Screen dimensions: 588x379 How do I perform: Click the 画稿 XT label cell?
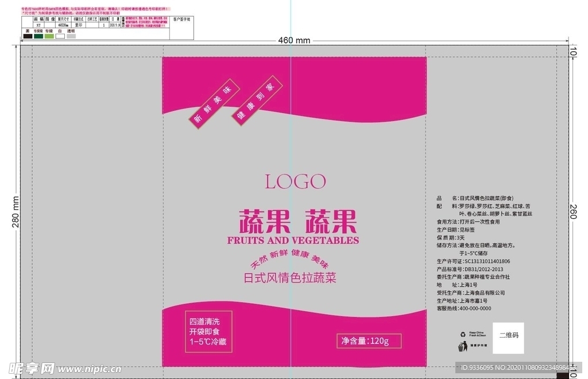point(38,25)
